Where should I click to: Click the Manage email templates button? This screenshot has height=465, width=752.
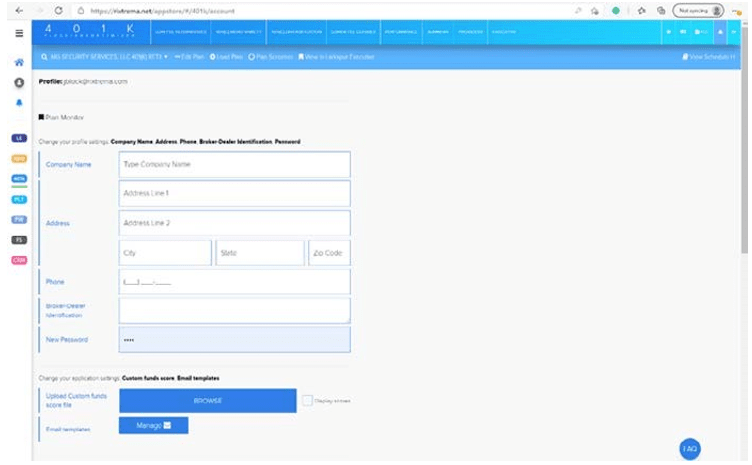pyautogui.click(x=153, y=426)
